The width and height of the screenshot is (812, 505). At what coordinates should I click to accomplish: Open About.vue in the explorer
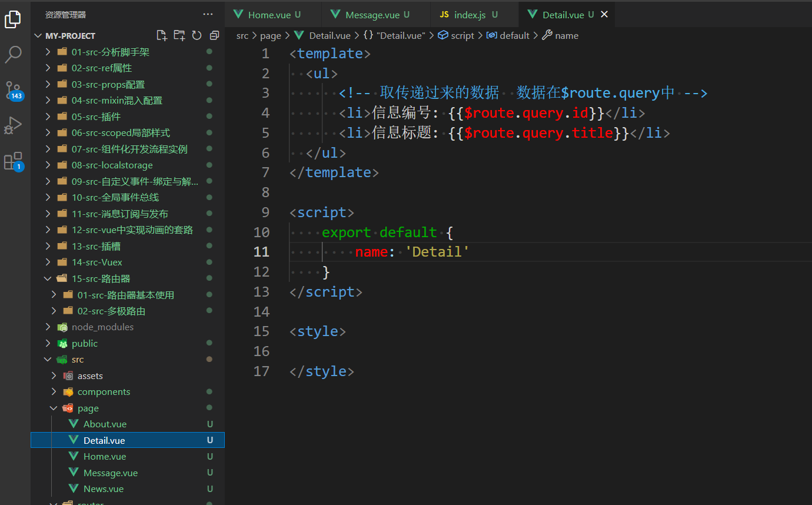coord(128,424)
